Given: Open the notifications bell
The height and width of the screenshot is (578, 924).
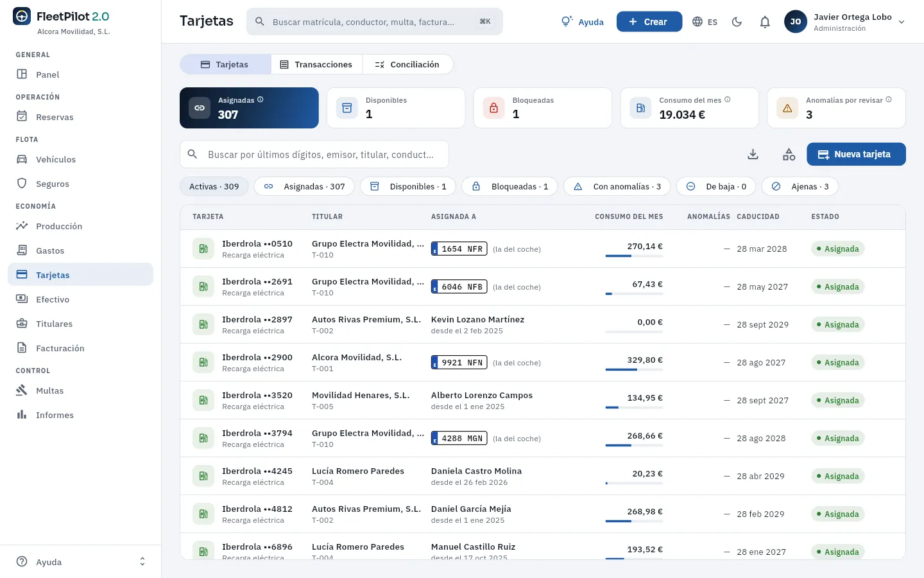Looking at the screenshot, I should pyautogui.click(x=765, y=22).
